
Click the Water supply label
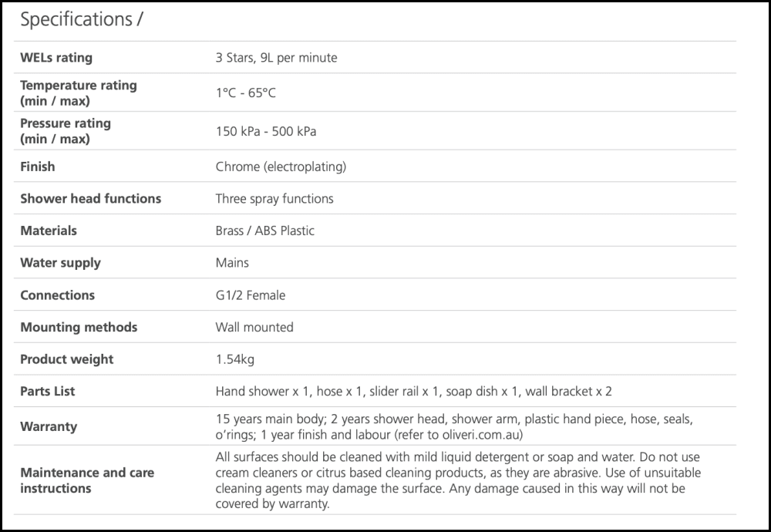60,263
